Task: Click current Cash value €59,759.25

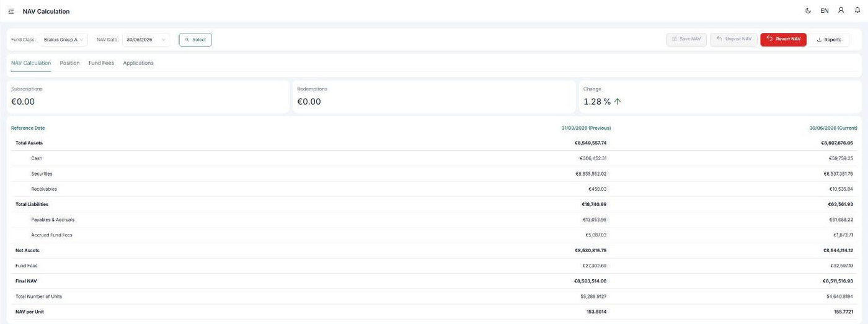Action: pos(841,158)
